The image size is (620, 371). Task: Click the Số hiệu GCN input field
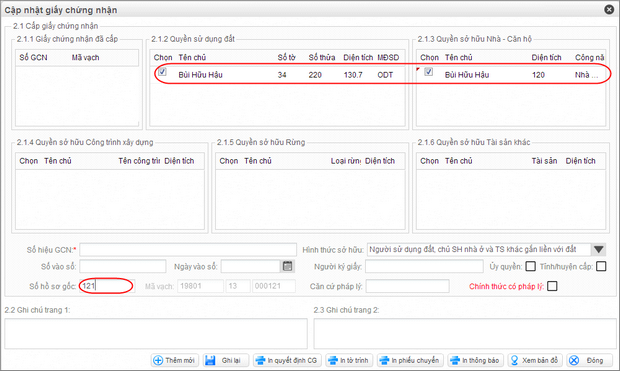[x=188, y=250]
